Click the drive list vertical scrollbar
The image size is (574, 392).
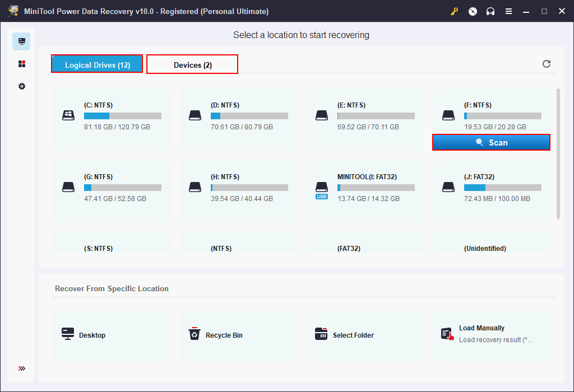[x=558, y=154]
